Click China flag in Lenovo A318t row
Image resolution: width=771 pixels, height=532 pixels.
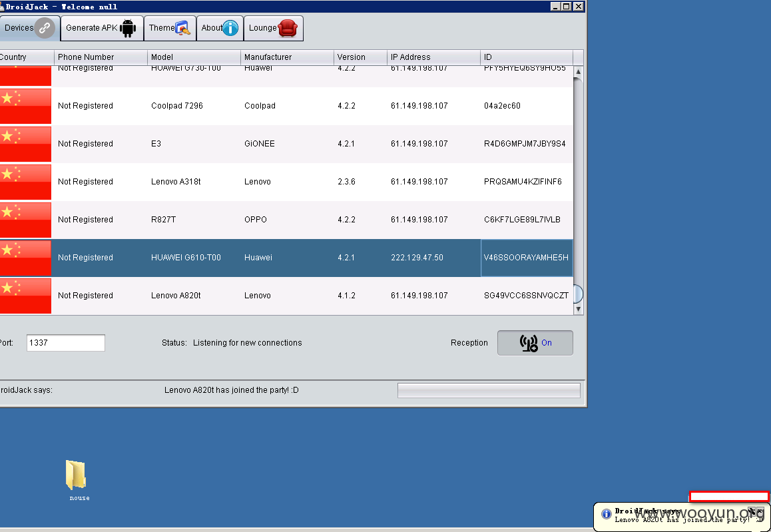point(25,182)
